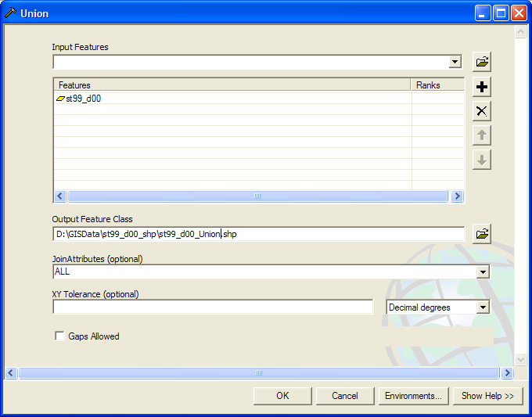Click XY Tolerance input field
This screenshot has width=532, height=417.
coord(213,307)
